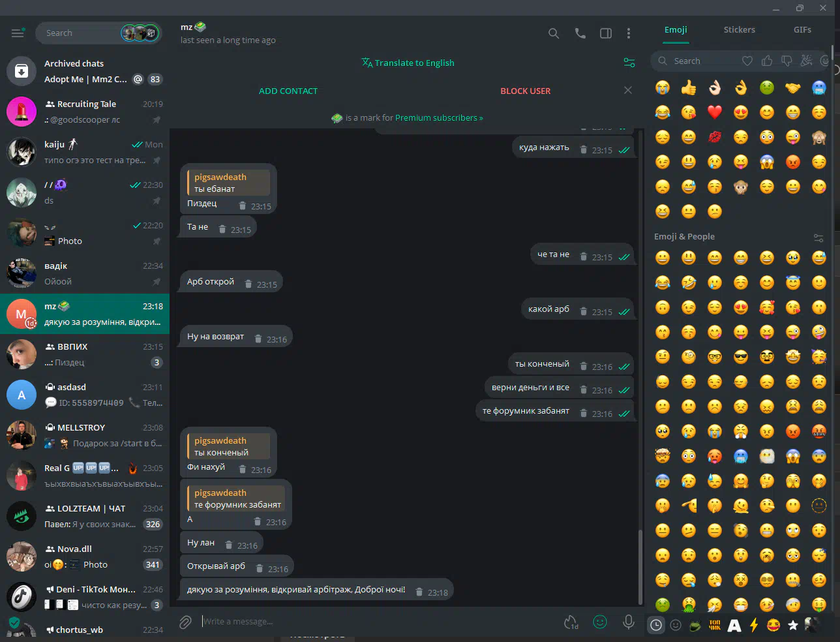Screen dimensions: 840x642
Task: Expand Emoji & People section options
Action: coord(818,237)
